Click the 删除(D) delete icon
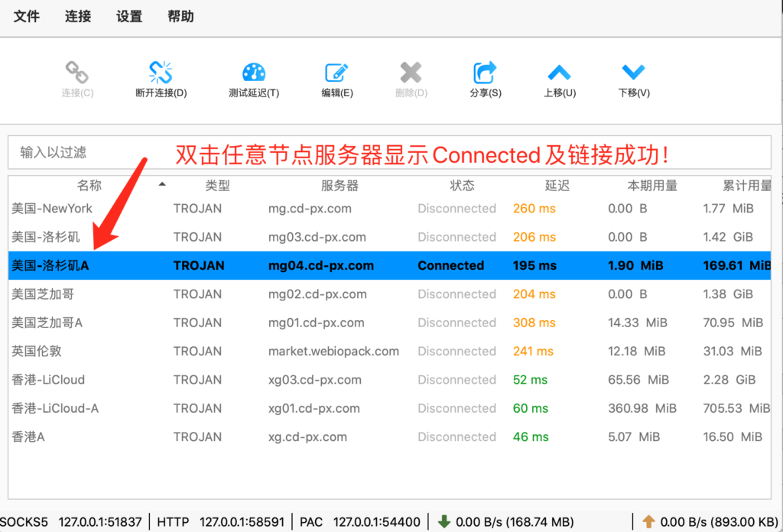 (411, 76)
